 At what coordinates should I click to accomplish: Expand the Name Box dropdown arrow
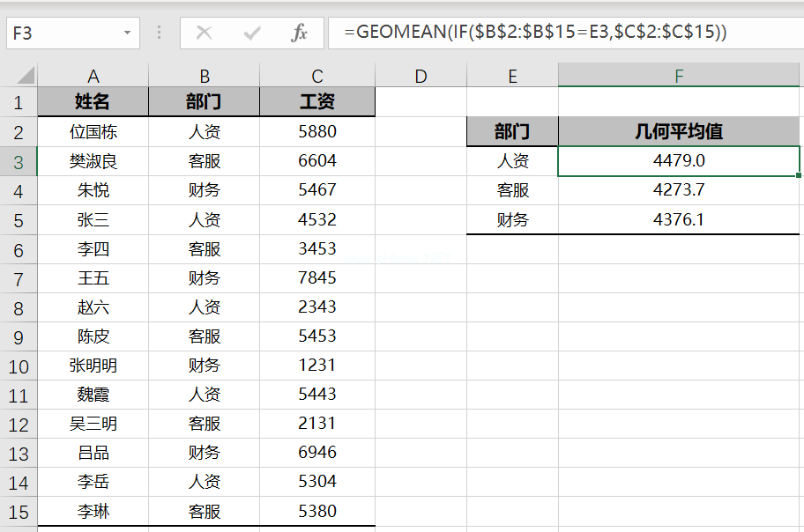coord(128,33)
